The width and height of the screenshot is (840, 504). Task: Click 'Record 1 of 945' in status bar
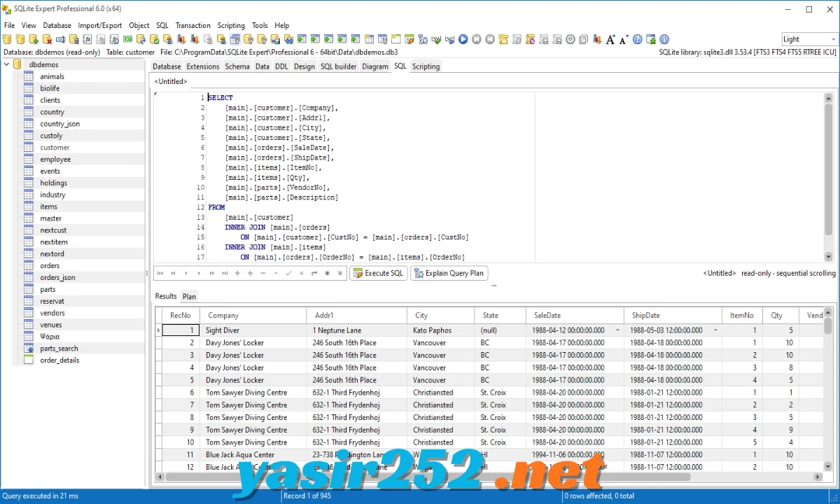307,496
